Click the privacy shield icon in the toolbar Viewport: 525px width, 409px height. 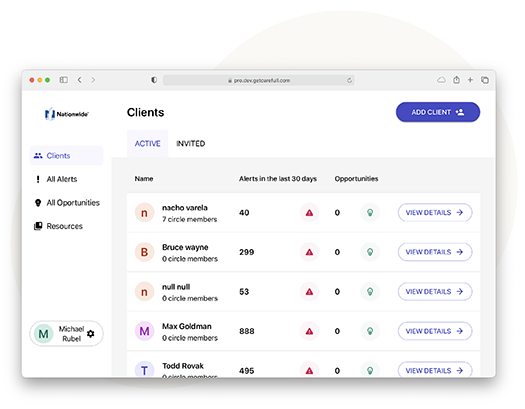coord(154,80)
